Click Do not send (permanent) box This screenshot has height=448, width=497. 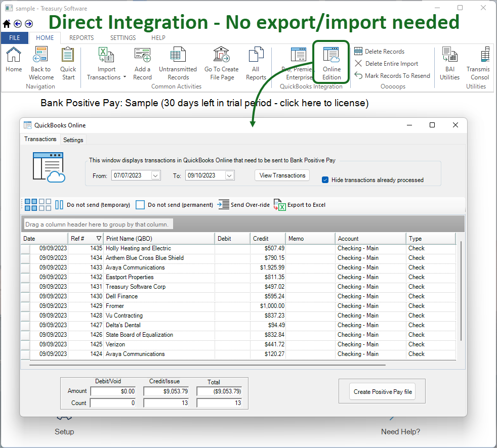coord(140,205)
